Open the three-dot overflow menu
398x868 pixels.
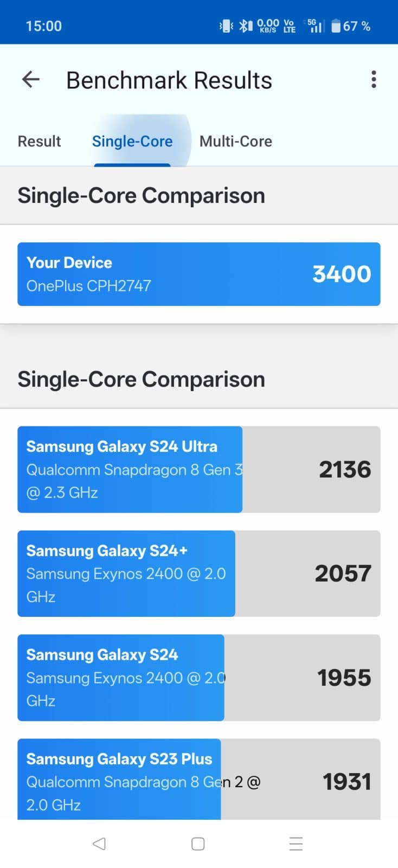pos(374,80)
